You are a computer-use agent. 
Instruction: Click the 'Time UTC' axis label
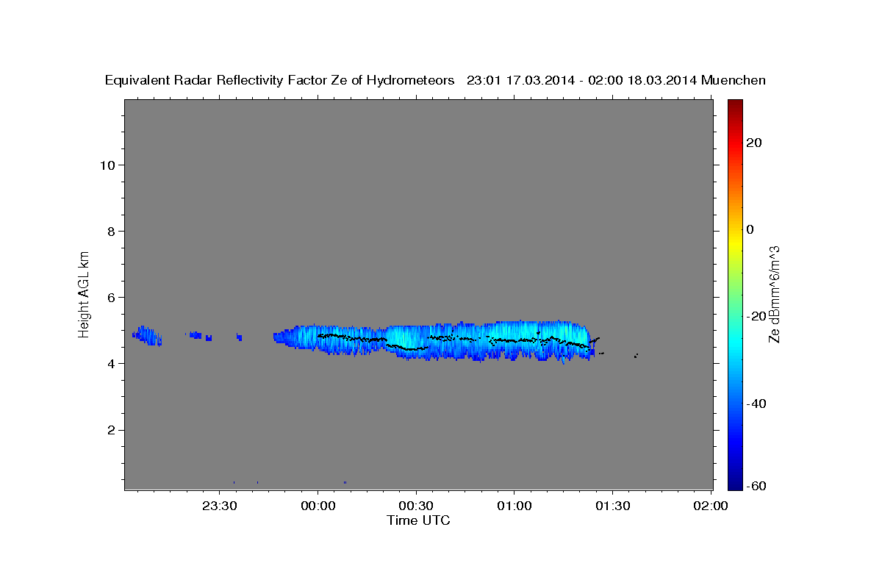[x=418, y=520]
